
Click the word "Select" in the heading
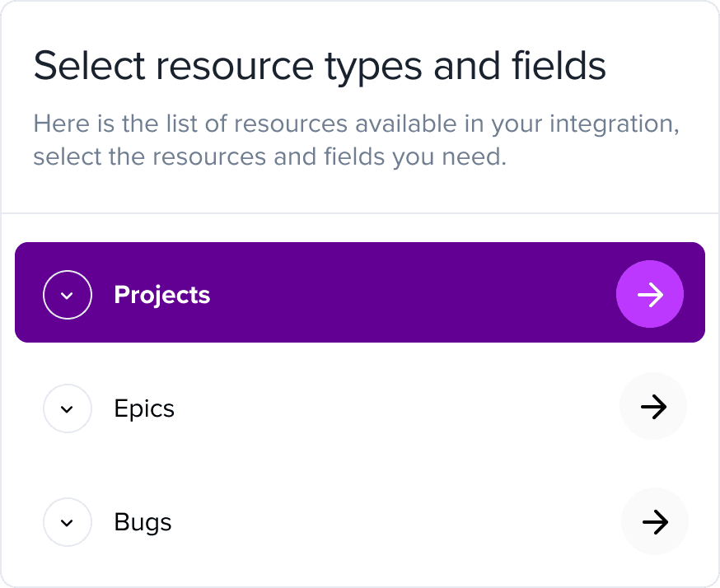(80, 66)
